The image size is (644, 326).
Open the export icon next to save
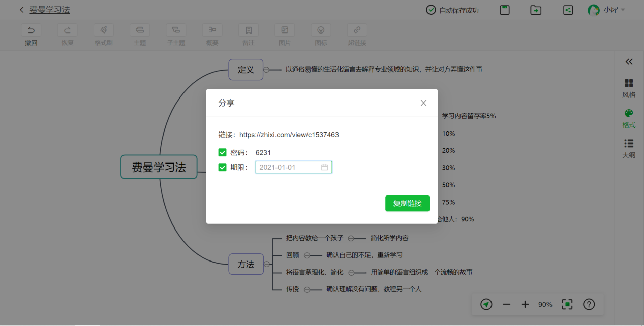pos(535,9)
